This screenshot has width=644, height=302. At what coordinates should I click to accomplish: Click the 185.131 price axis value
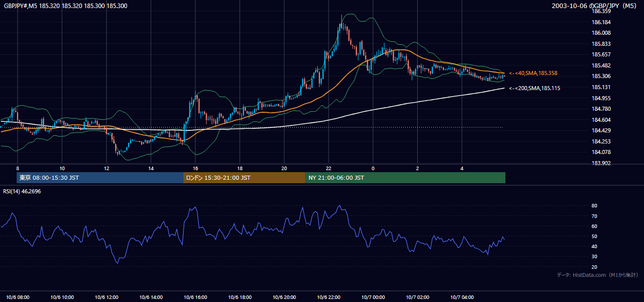(601, 87)
